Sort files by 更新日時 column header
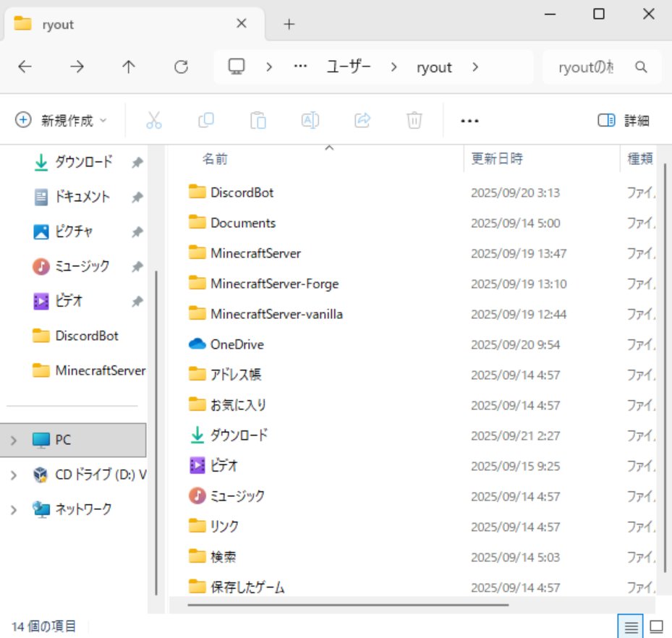672x638 pixels. (497, 158)
